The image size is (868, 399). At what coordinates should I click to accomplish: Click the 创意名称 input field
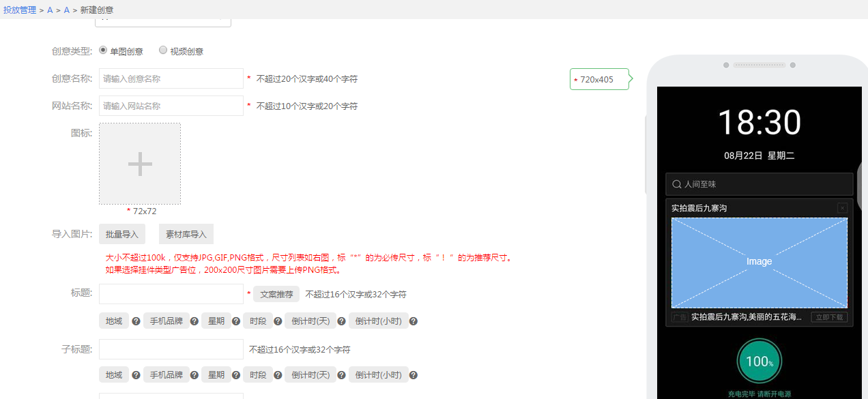coord(171,78)
